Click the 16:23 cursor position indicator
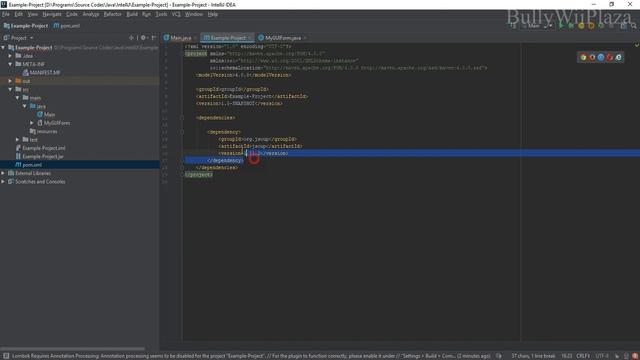Image resolution: width=640 pixels, height=360 pixels. point(566,356)
